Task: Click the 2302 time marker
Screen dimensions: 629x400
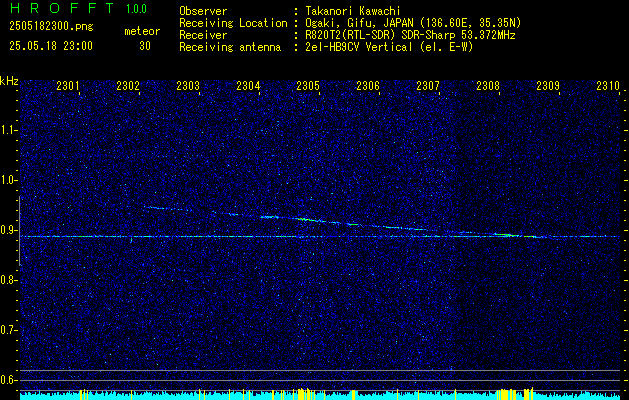Action: [x=128, y=85]
